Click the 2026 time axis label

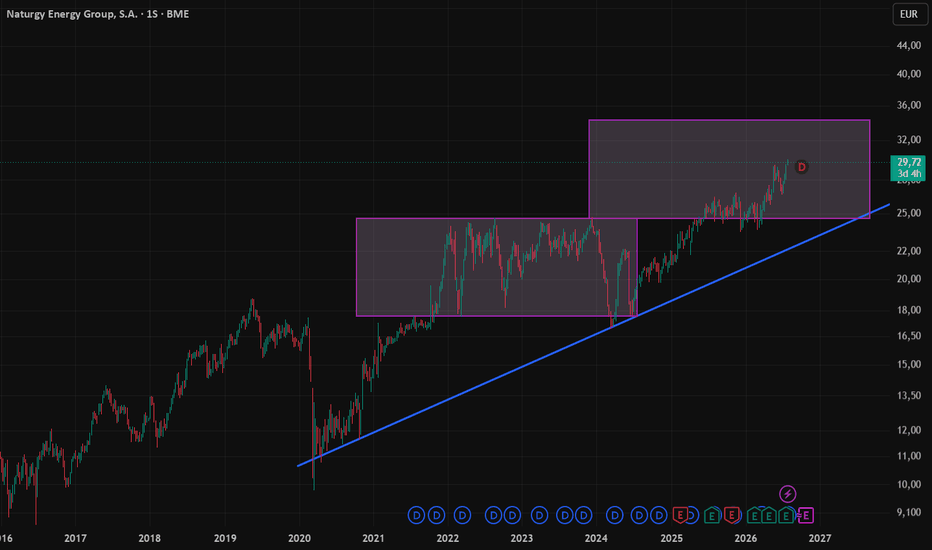(x=745, y=538)
